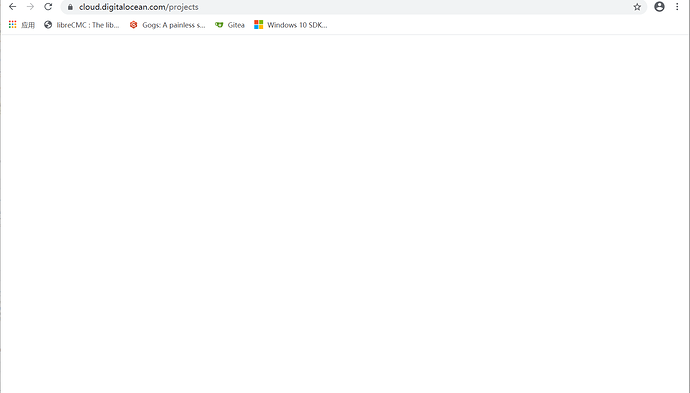690x393 pixels.
Task: View site security info via lock icon
Action: pos(70,7)
